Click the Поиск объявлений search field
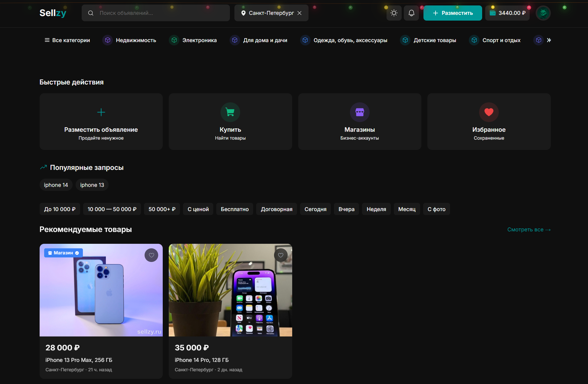This screenshot has width=588, height=384. click(160, 13)
